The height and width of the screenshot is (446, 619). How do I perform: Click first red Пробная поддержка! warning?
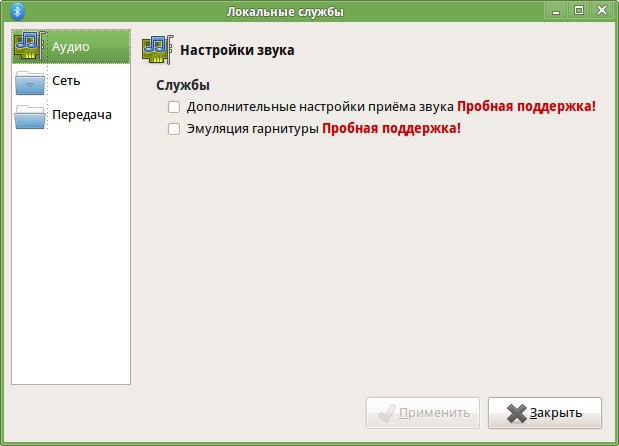tap(526, 107)
